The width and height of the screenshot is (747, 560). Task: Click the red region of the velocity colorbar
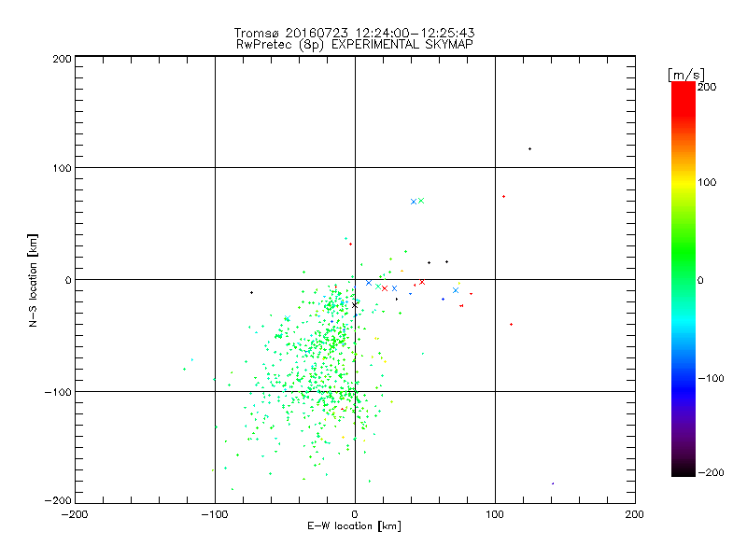point(684,98)
